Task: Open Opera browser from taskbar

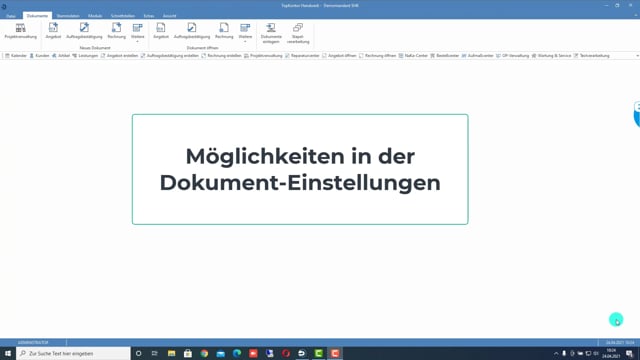Action: tap(286, 353)
